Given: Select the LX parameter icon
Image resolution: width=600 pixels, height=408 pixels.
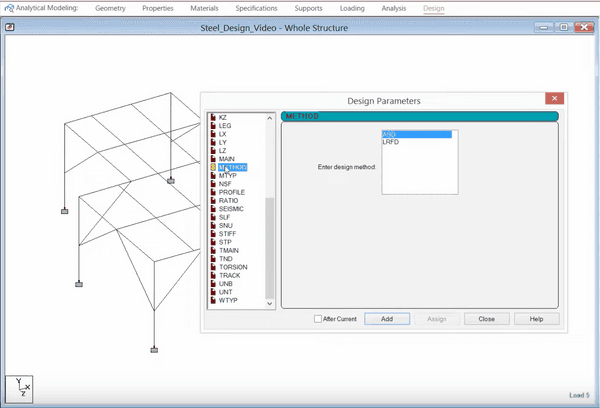Looking at the screenshot, I should [213, 134].
